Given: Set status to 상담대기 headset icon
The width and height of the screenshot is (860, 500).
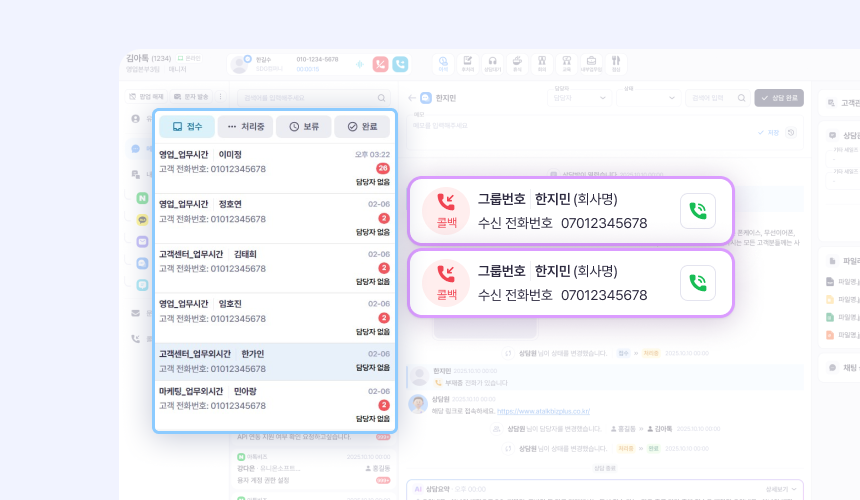Looking at the screenshot, I should 493,64.
